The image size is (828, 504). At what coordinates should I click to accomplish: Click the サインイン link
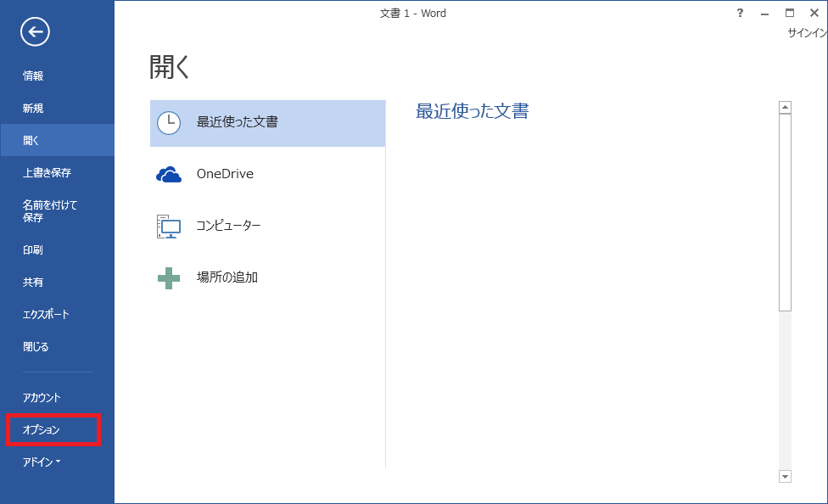click(x=807, y=33)
